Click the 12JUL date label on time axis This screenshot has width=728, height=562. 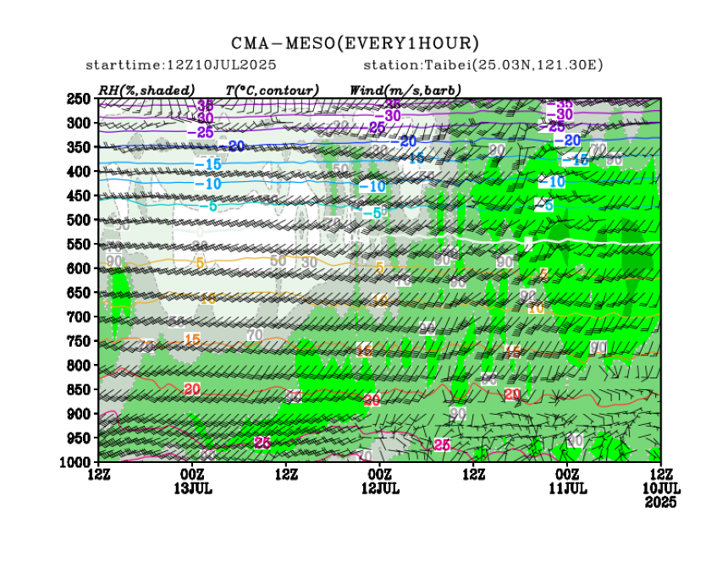[x=380, y=488]
